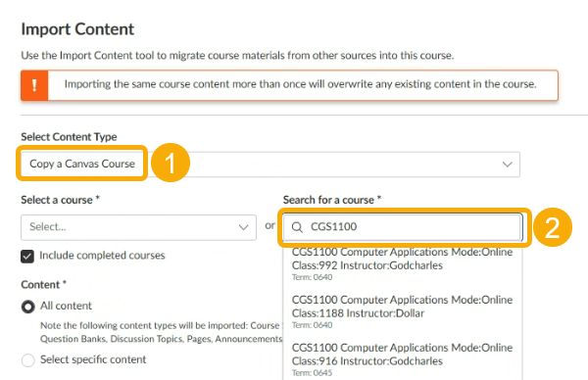Click the Select a course label
Screen dimensions: 588x380
click(x=60, y=200)
